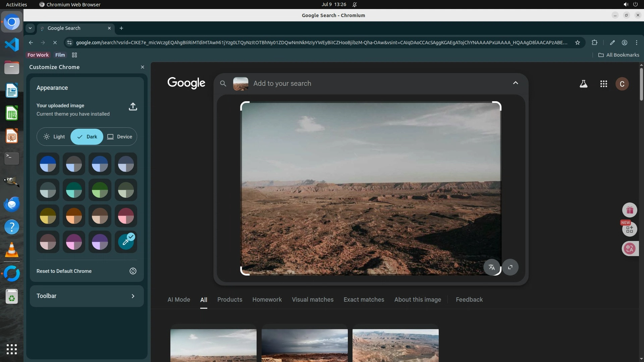Bookmark this page with the star icon
This screenshot has height=362, width=644.
click(x=577, y=43)
